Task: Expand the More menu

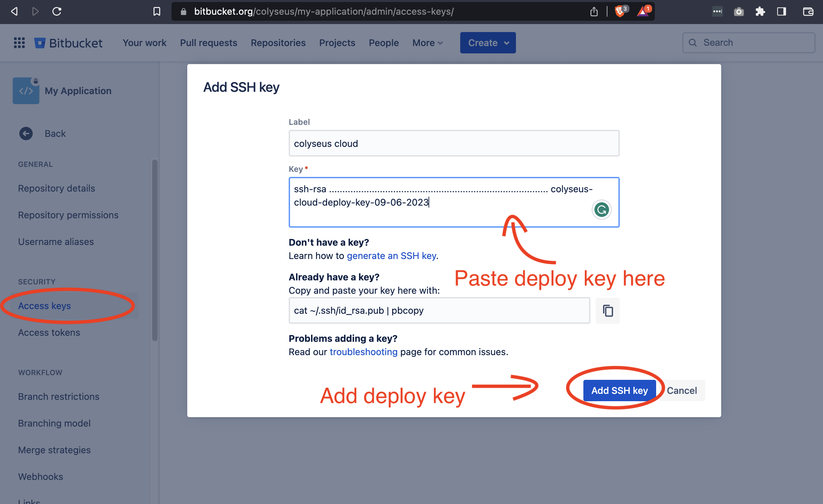Action: point(428,43)
